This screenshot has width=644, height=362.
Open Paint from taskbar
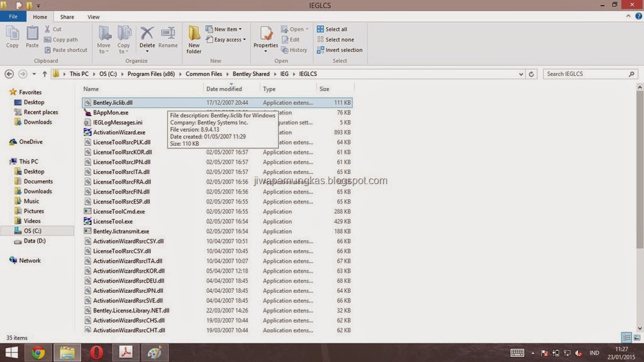155,353
